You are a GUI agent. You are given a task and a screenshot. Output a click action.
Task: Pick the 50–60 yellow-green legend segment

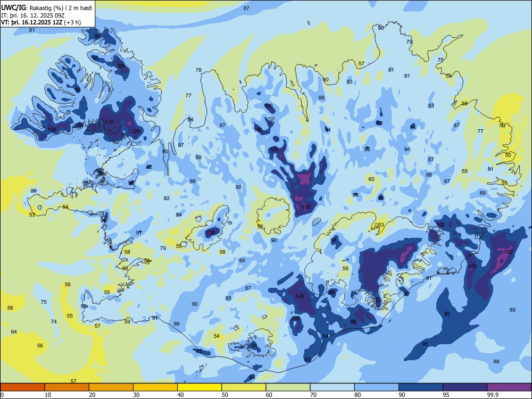pyautogui.click(x=244, y=387)
